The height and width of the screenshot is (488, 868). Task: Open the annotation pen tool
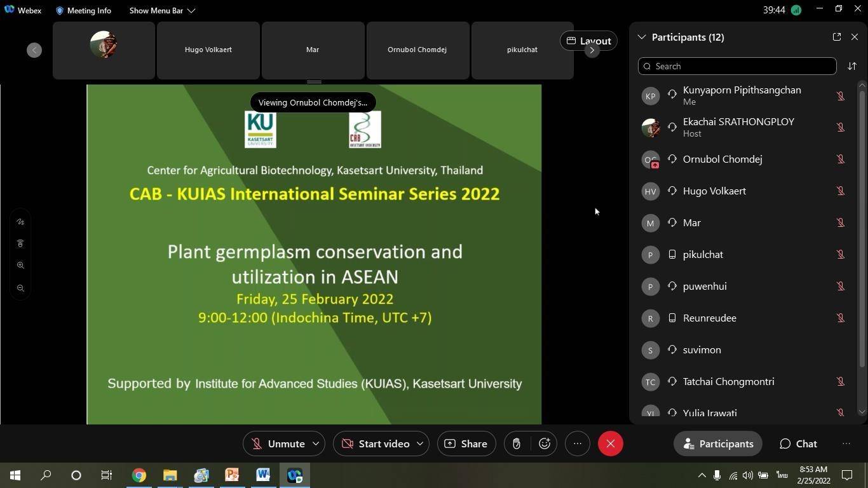coord(20,222)
